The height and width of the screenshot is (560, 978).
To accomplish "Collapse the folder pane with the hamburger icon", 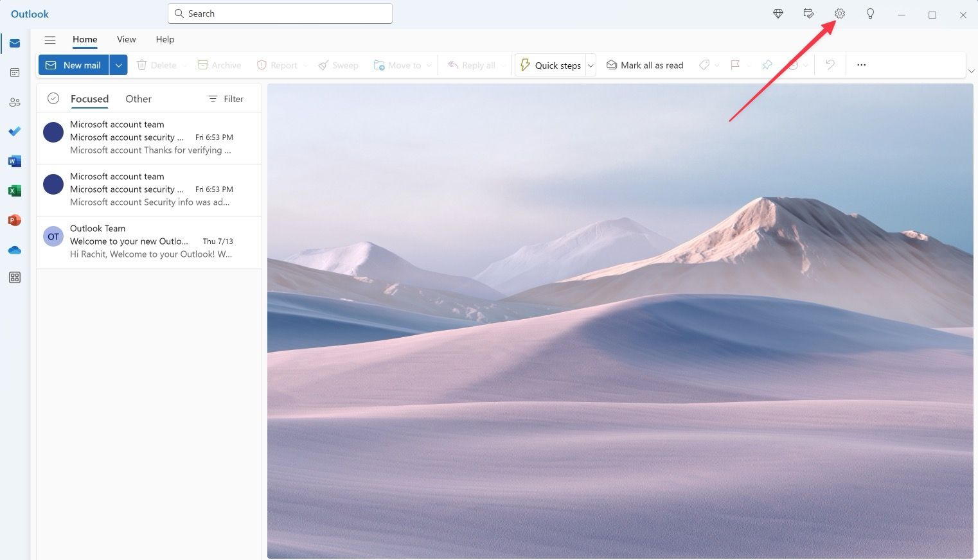I will 50,39.
